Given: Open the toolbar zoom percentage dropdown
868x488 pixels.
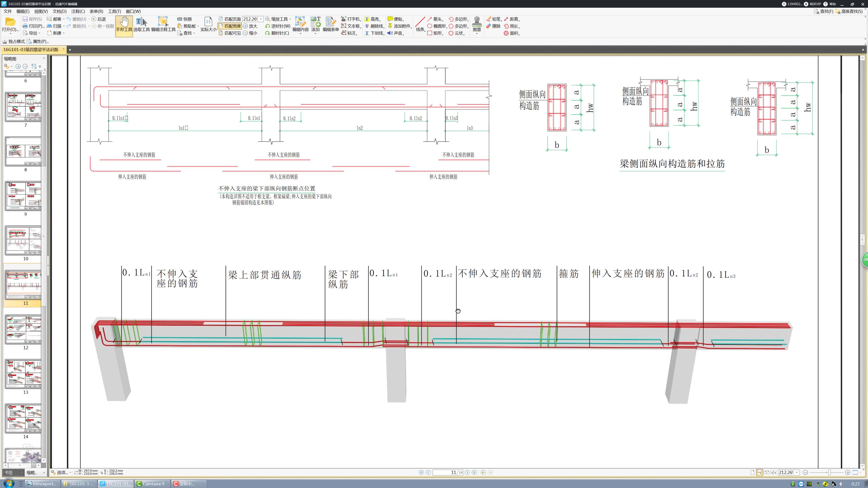Looking at the screenshot, I should (261, 19).
